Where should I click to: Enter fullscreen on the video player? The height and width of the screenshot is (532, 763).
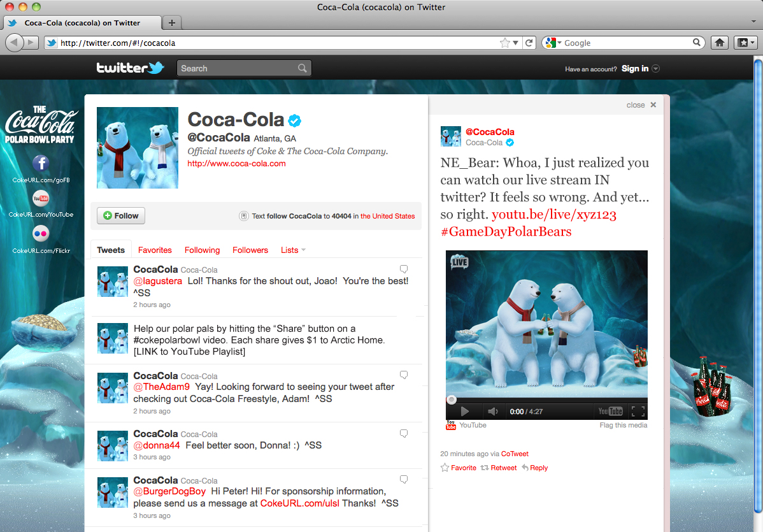638,412
